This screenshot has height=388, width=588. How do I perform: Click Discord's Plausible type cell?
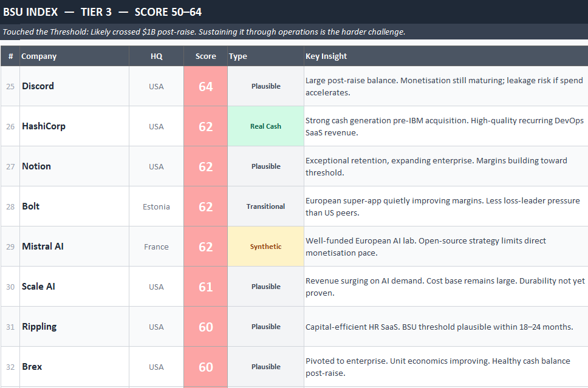(265, 86)
